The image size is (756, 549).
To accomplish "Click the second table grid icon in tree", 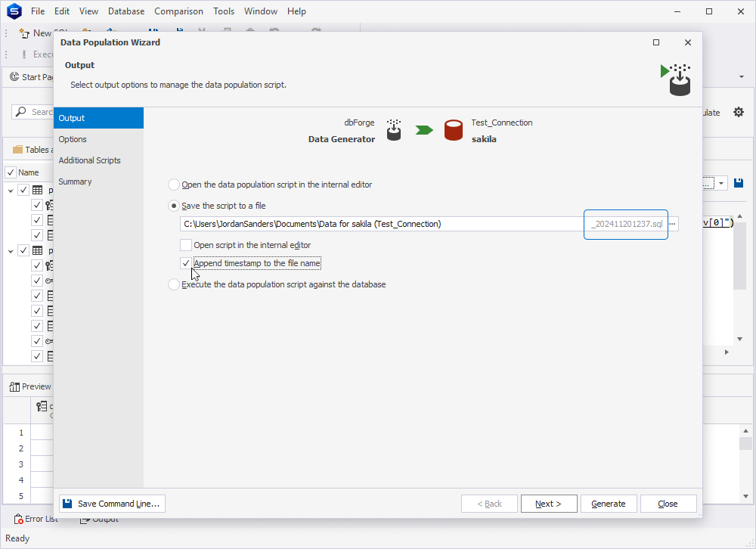I will [x=38, y=251].
